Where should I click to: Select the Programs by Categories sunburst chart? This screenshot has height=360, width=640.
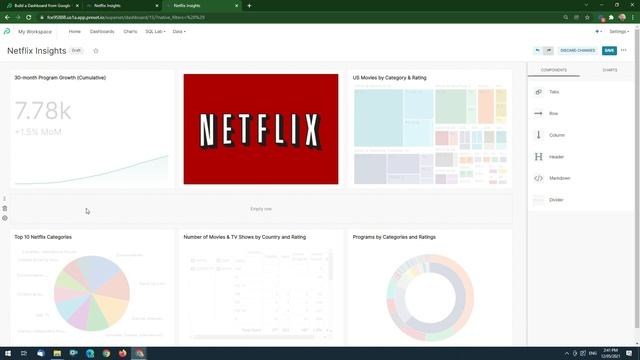(x=430, y=298)
